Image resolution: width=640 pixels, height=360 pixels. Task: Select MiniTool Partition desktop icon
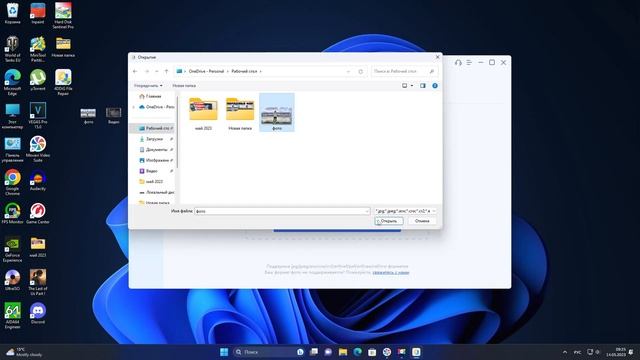[38, 49]
